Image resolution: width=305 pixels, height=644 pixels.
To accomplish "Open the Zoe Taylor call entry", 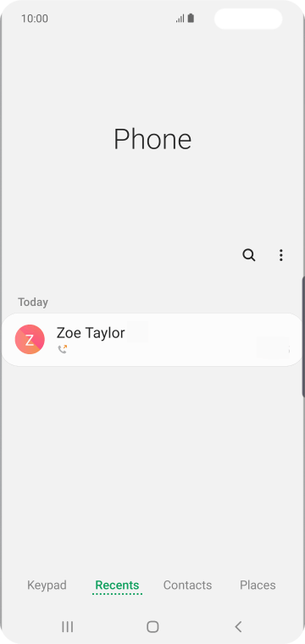I will pyautogui.click(x=152, y=340).
